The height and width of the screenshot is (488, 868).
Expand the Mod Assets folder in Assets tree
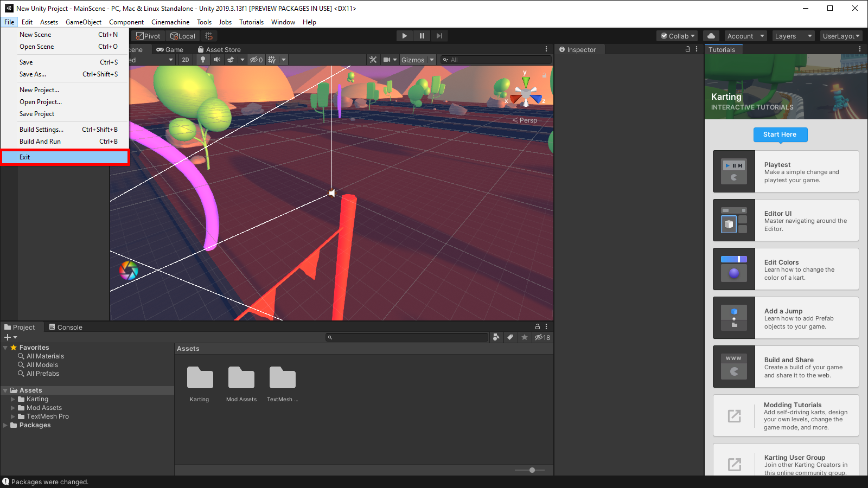point(14,407)
